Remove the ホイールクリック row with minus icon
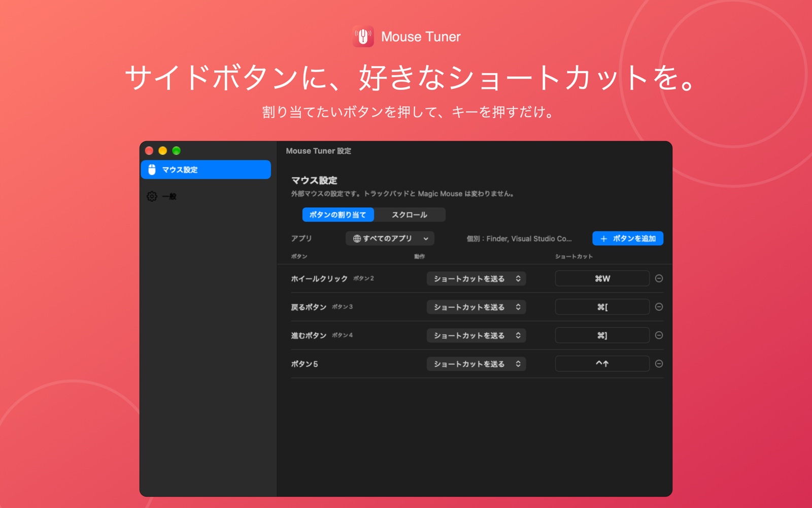 click(x=659, y=278)
